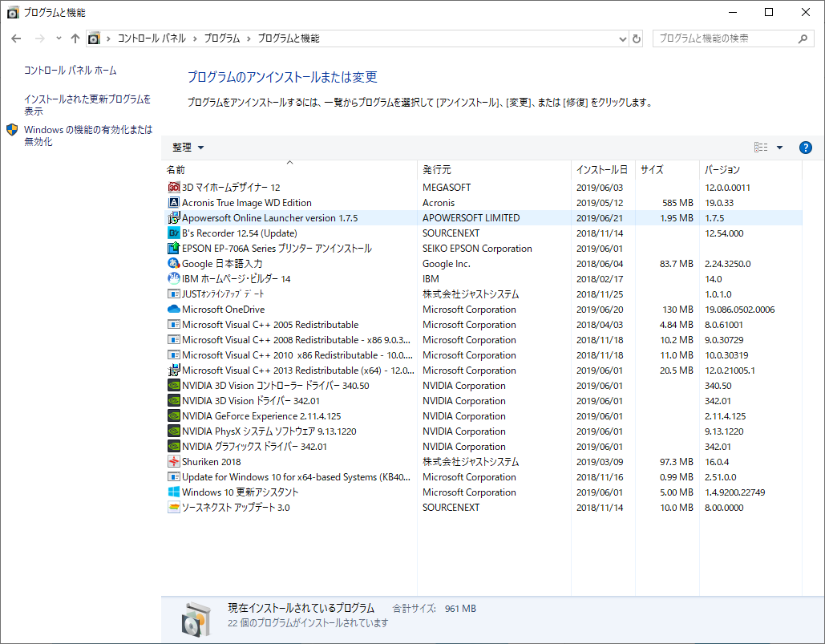Click the JUSTオンラインアップデート icon
Image resolution: width=825 pixels, height=644 pixels.
(x=174, y=294)
